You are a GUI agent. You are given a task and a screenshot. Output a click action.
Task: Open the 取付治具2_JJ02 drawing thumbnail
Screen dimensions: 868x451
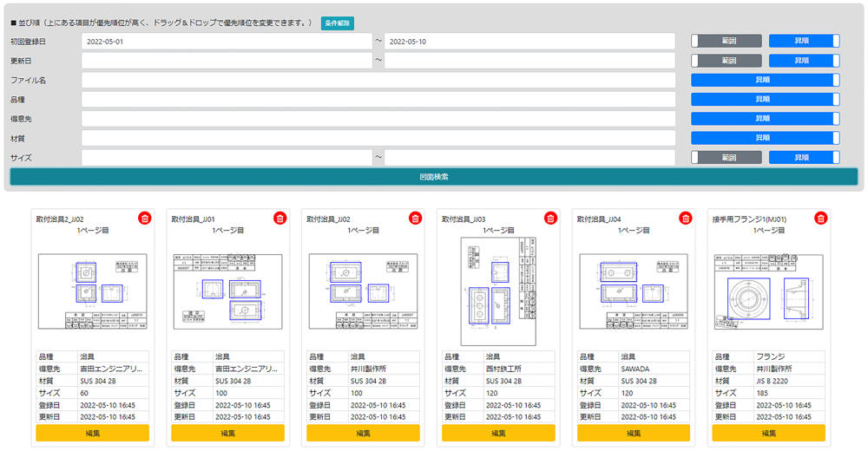[x=93, y=291]
